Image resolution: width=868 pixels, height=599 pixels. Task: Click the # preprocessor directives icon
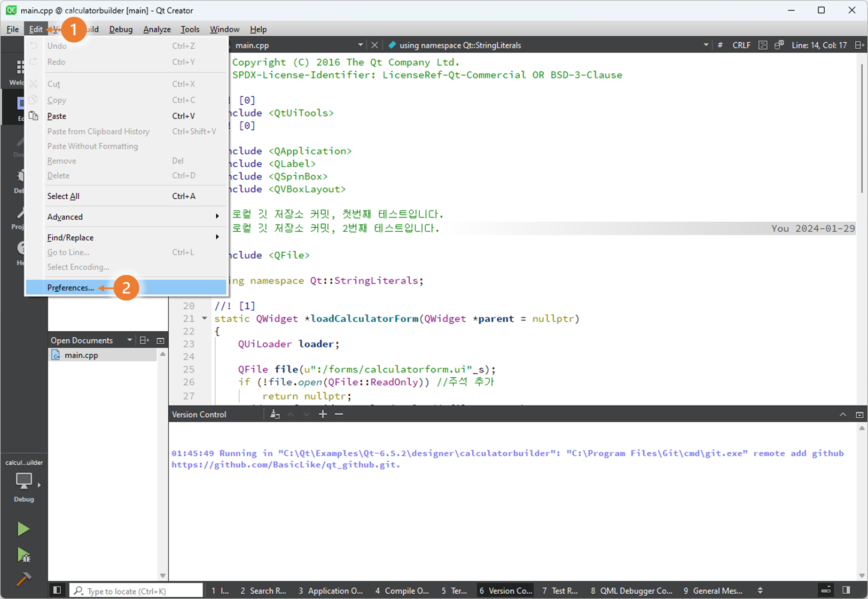coord(720,45)
